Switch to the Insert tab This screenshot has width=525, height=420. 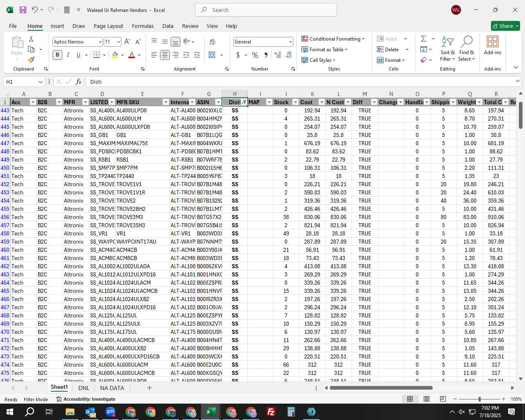57,26
